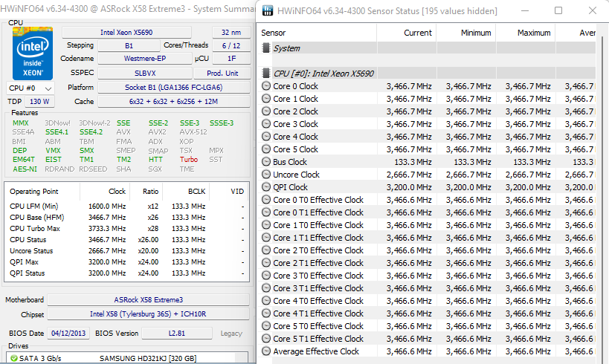Viewport: 609px width, 364px height.
Task: Click the L2.81 BIOS Version field
Action: point(177,334)
